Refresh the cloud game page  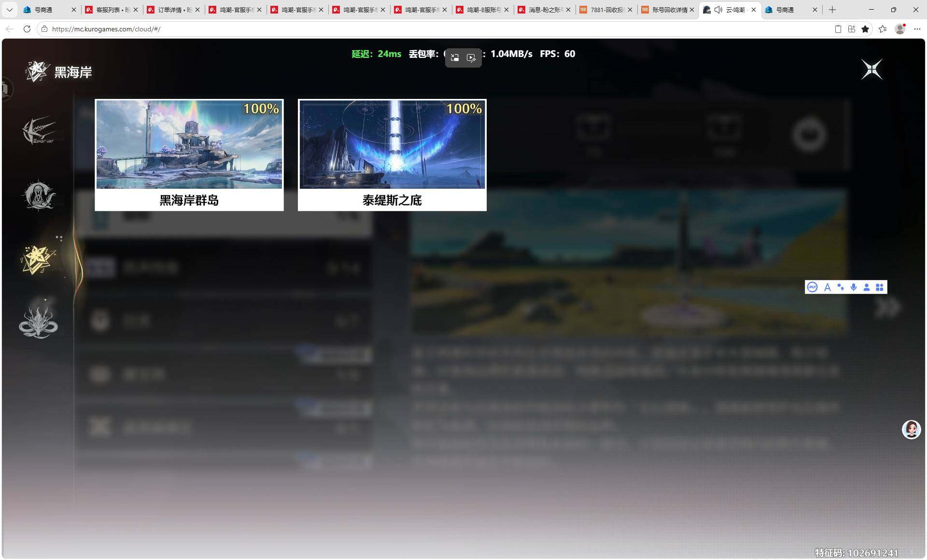point(27,29)
